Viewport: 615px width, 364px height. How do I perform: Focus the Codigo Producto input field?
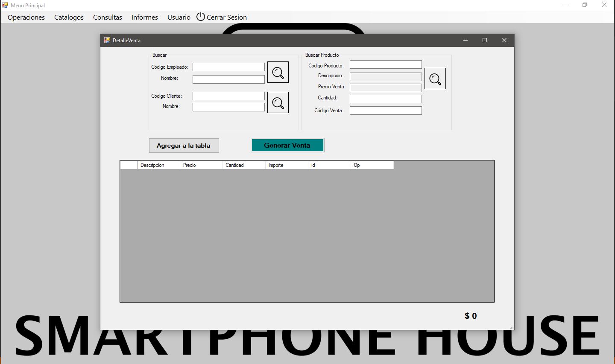click(386, 64)
